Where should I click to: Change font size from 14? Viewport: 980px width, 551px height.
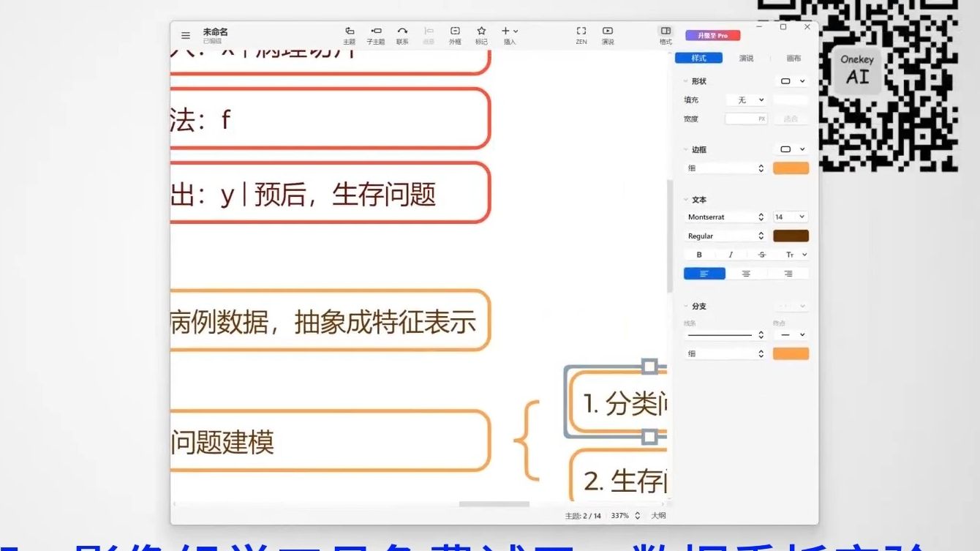point(792,216)
